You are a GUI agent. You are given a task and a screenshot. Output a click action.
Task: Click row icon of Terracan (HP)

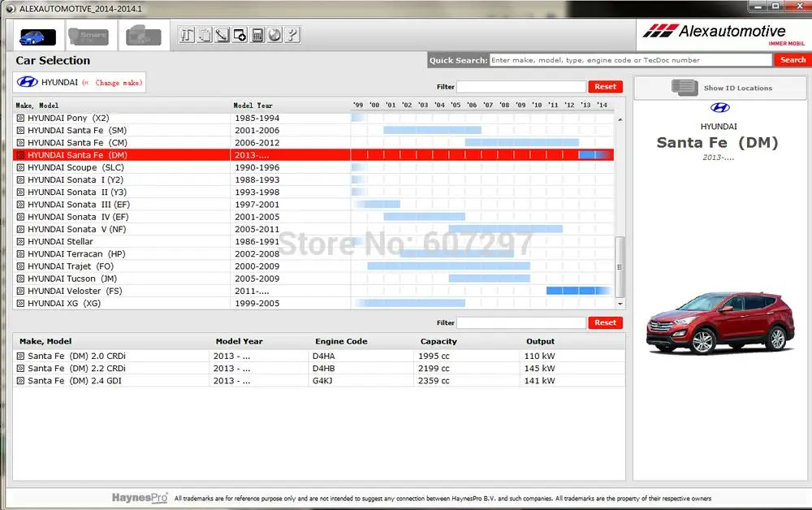click(x=20, y=253)
